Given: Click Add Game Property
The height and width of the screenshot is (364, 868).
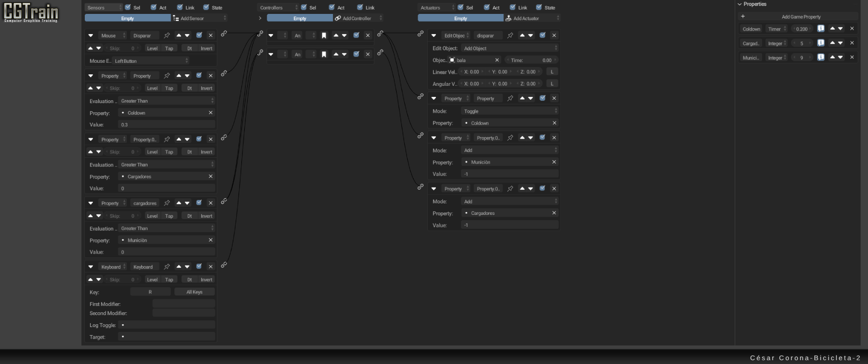Looking at the screenshot, I should (x=801, y=17).
